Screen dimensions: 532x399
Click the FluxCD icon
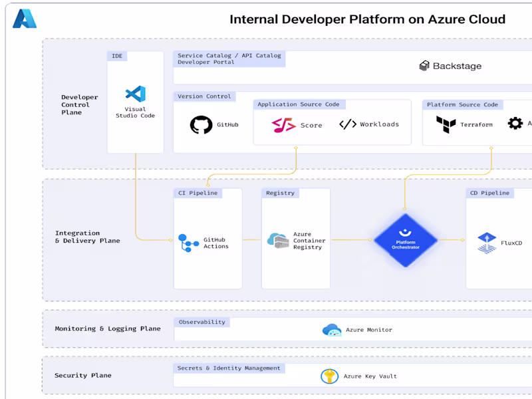pyautogui.click(x=487, y=241)
